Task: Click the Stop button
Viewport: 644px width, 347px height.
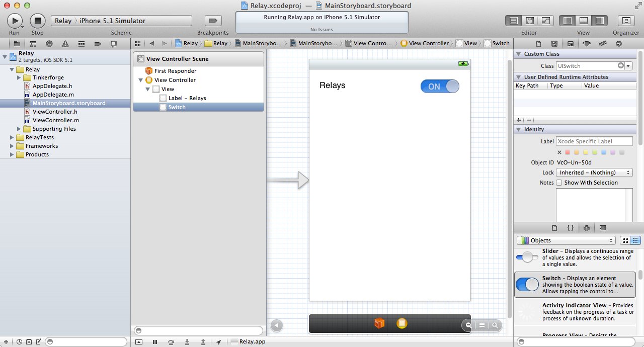Action: click(38, 21)
